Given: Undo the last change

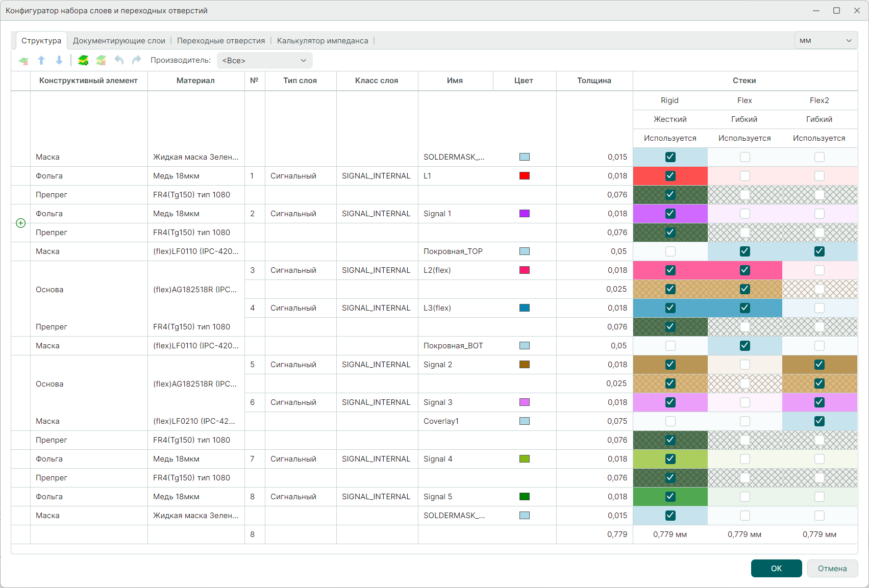Looking at the screenshot, I should point(119,61).
